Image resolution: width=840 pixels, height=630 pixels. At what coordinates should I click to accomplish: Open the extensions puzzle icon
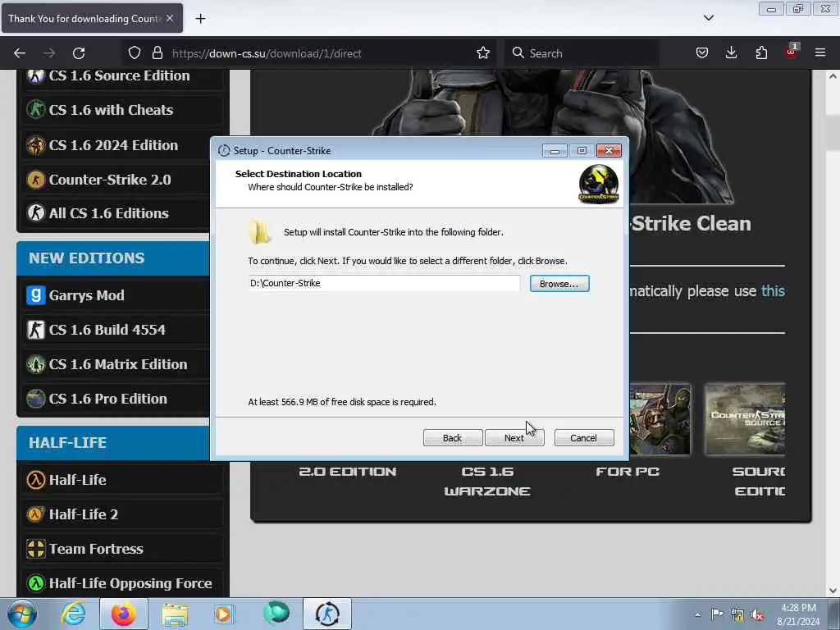pyautogui.click(x=761, y=53)
